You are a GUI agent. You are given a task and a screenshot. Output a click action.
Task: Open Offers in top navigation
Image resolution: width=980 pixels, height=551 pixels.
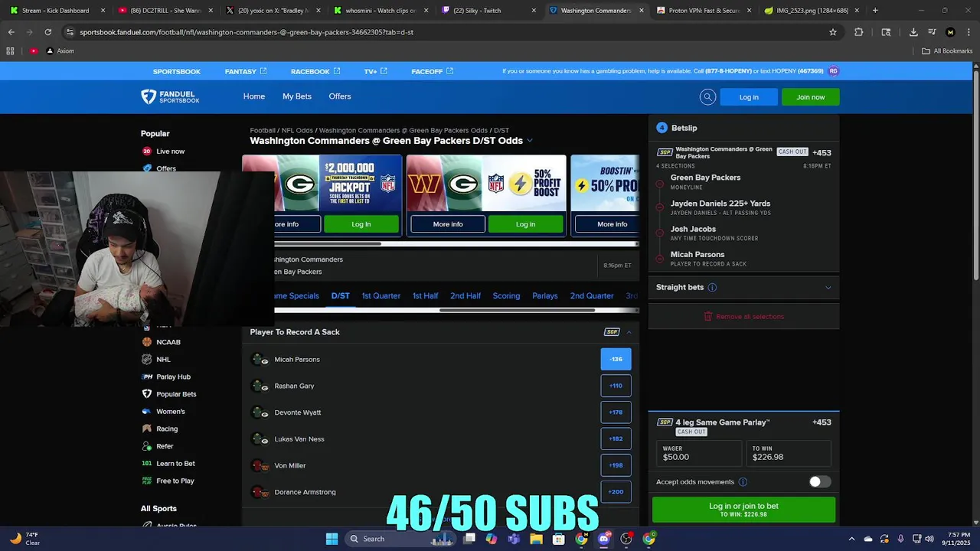(340, 96)
